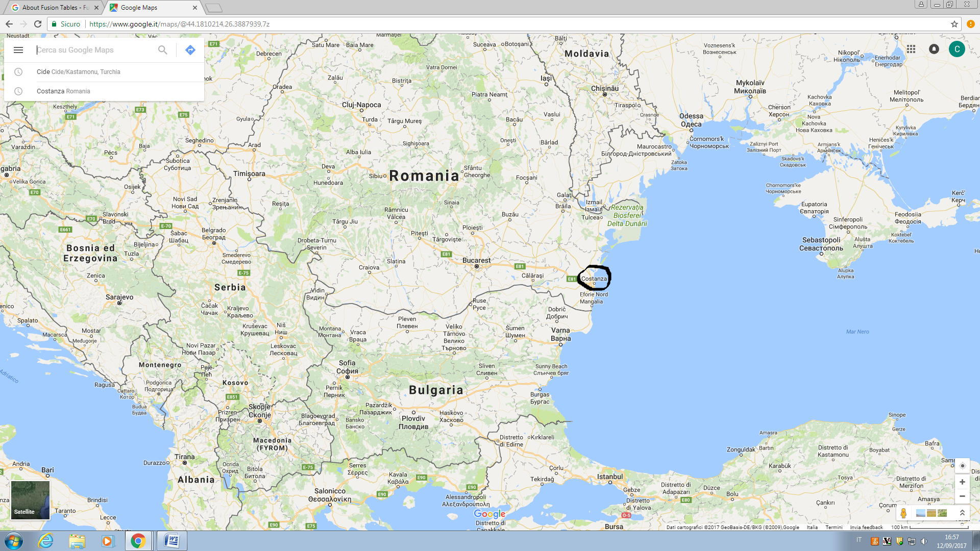Open the orange Chrome alert menu icon
The width and height of the screenshot is (980, 551).
(971, 24)
